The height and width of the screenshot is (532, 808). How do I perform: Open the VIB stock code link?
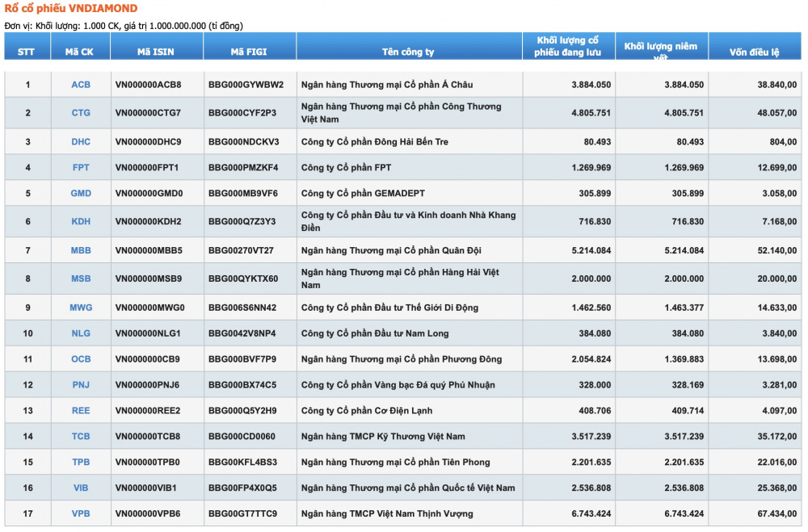80,488
